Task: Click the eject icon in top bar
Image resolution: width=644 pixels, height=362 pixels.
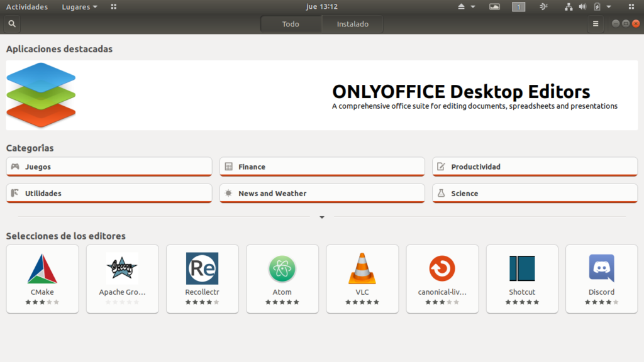Action: coord(461,6)
